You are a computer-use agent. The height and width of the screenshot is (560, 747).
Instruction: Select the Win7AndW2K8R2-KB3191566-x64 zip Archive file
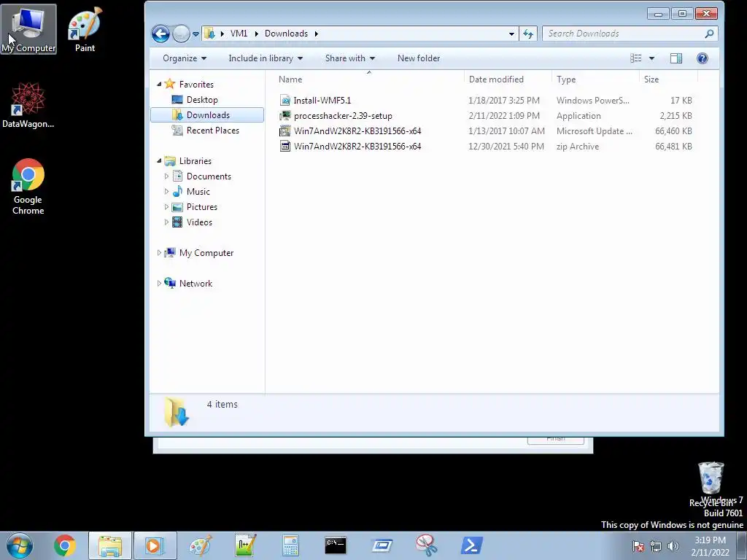(x=486, y=146)
